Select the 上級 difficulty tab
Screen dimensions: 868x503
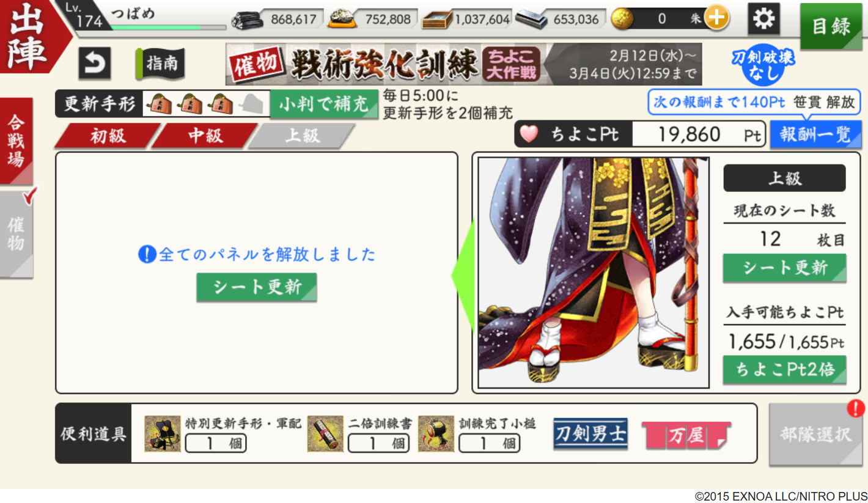(x=302, y=136)
